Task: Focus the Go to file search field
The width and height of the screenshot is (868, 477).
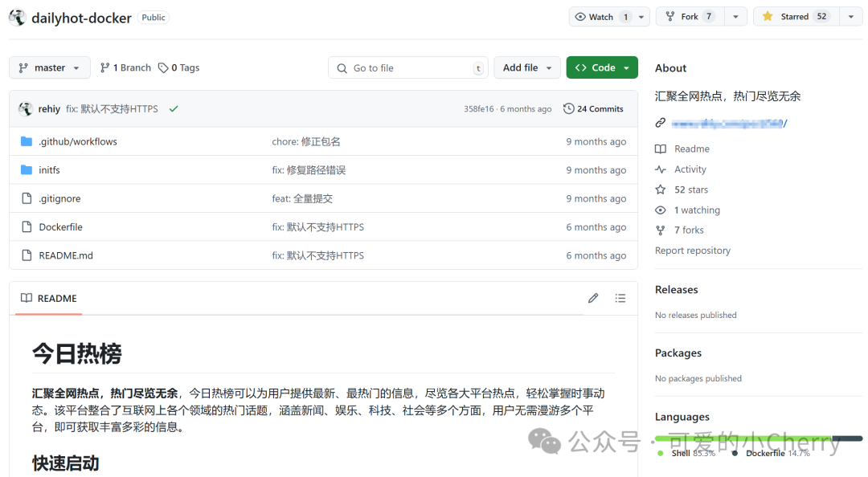Action: pyautogui.click(x=408, y=67)
